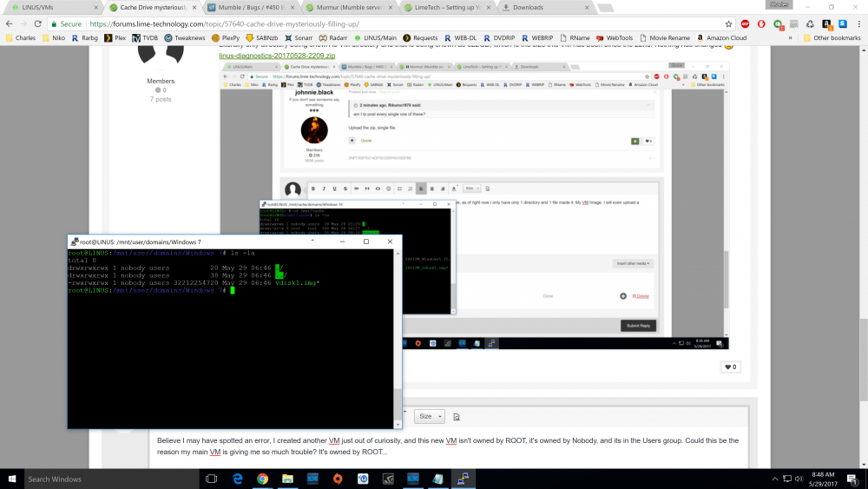Bookmark this page with the star icon
The width and height of the screenshot is (868, 489).
click(728, 23)
